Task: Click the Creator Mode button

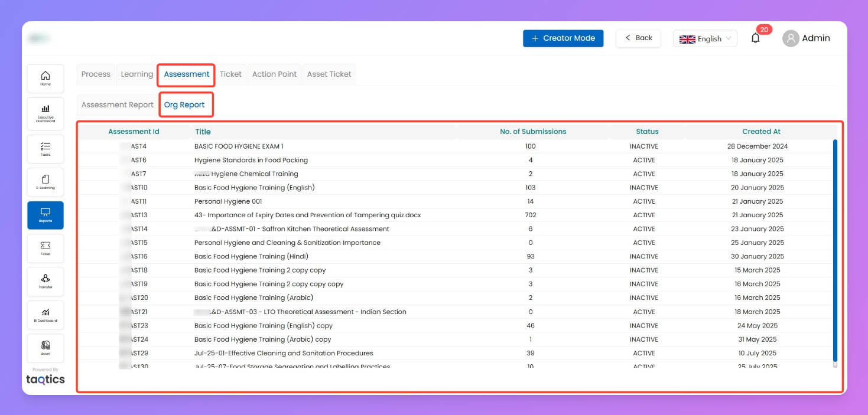Action: click(x=563, y=38)
